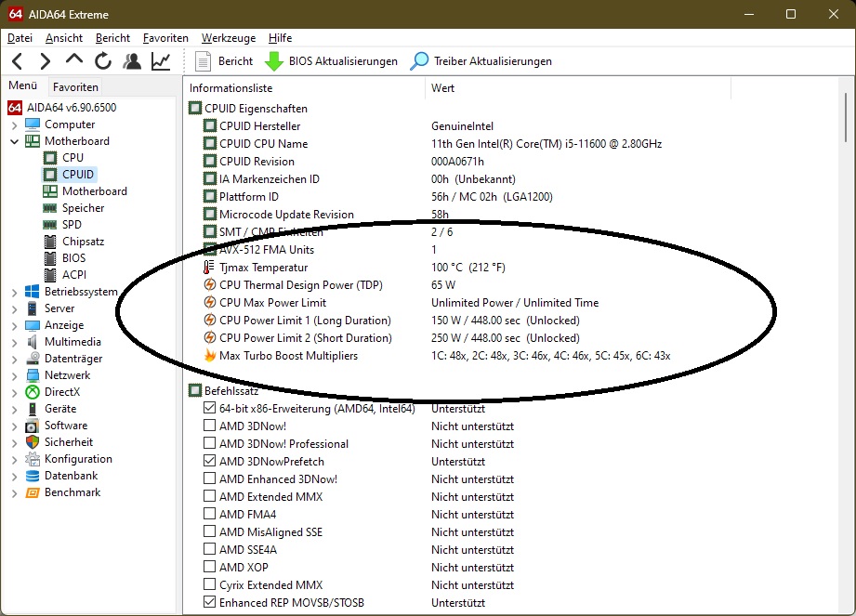Open the Werkzeuge menu
The width and height of the screenshot is (856, 616).
pos(229,38)
